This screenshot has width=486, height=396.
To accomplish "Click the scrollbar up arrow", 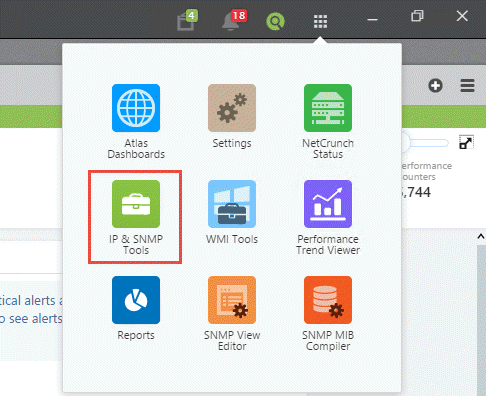I will coord(480,237).
